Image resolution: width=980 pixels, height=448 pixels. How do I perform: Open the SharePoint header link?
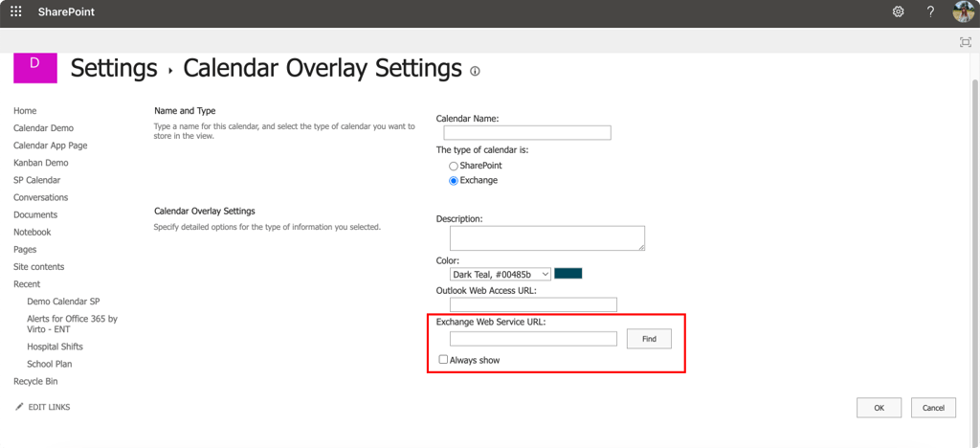click(66, 11)
